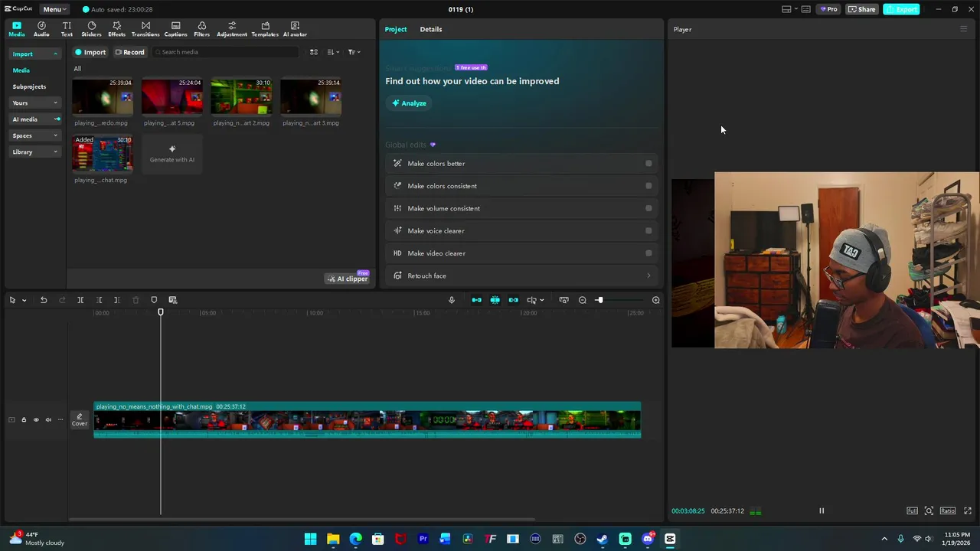Expand the Retouch face option
Screen dimensions: 980x551
coord(648,275)
